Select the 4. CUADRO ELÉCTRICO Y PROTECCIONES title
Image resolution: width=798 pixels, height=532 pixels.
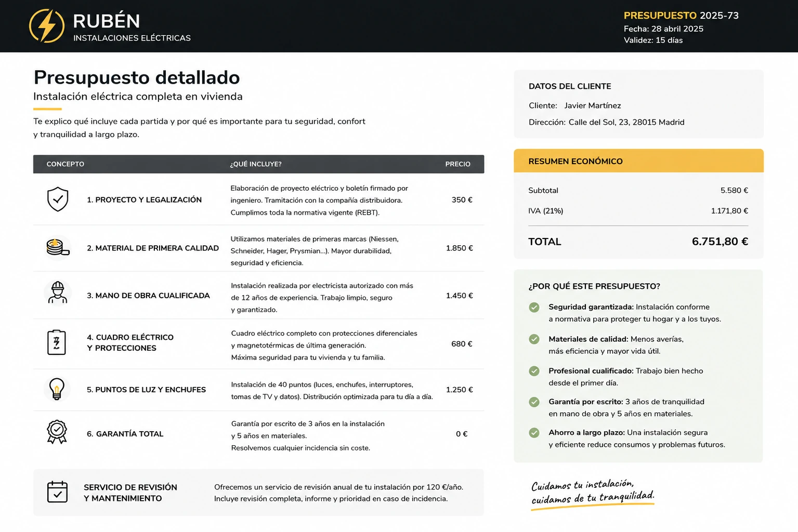(x=130, y=342)
